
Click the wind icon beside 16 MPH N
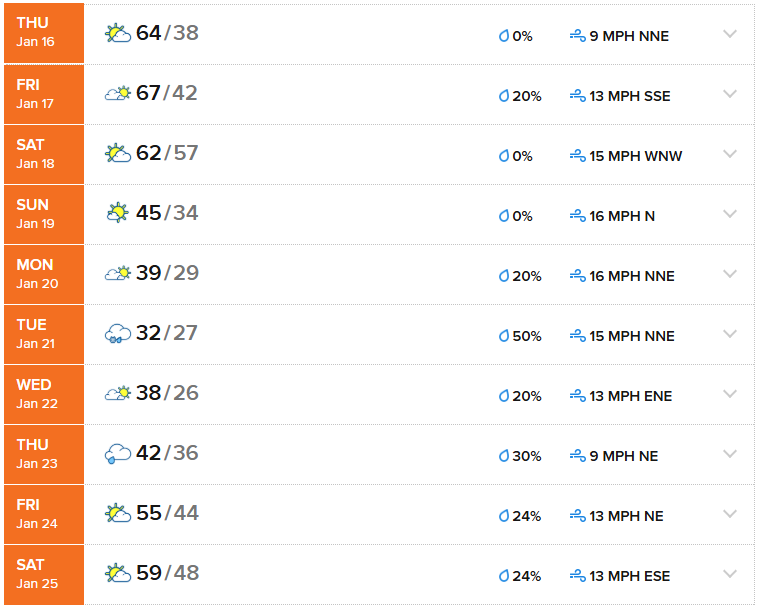[577, 216]
